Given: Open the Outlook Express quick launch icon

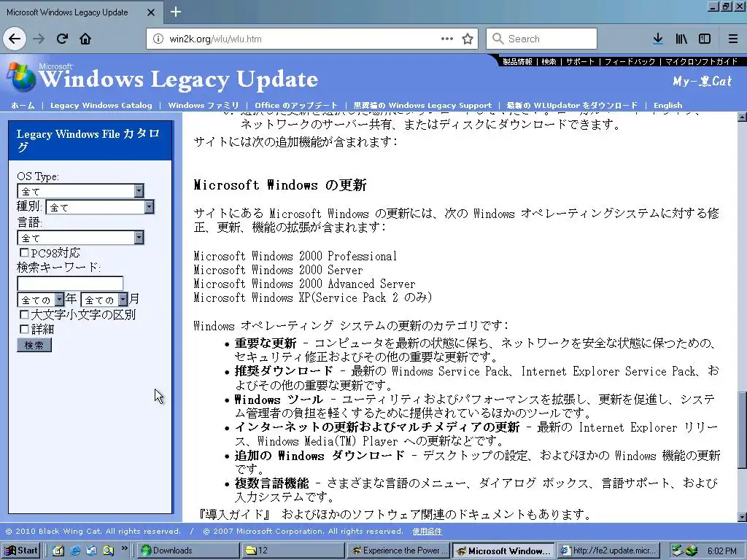Looking at the screenshot, I should (x=91, y=551).
